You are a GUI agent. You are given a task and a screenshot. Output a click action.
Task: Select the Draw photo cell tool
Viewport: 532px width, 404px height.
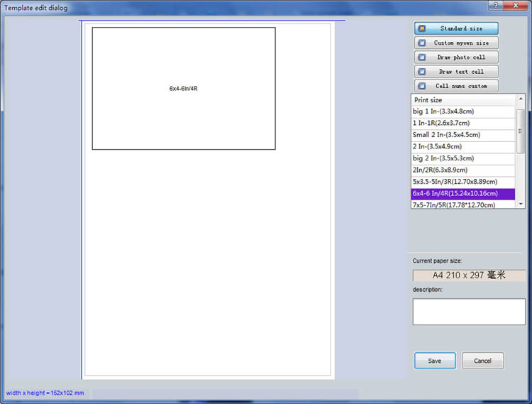coord(456,58)
